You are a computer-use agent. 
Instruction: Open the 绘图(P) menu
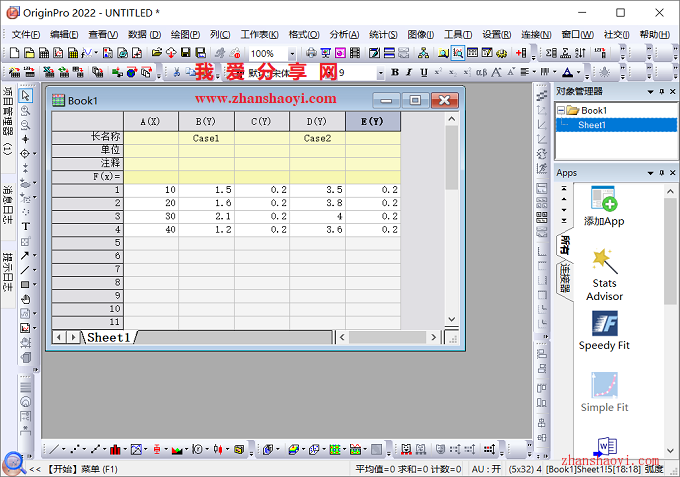pyautogui.click(x=185, y=34)
